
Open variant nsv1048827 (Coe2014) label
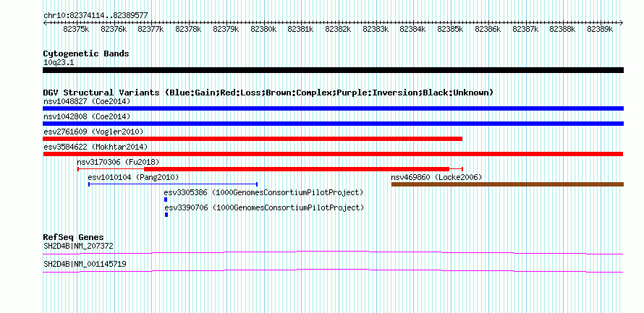pyautogui.click(x=87, y=101)
